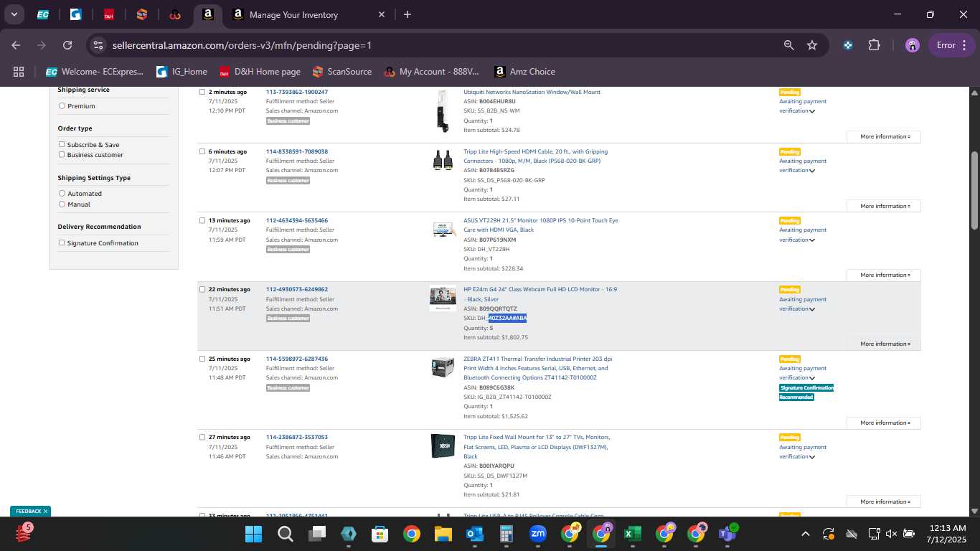Open File Explorer from taskbar
980x551 pixels.
click(443, 534)
